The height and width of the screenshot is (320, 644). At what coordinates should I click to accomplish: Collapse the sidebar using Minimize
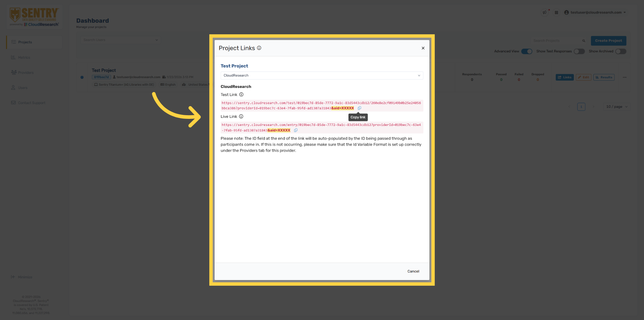pyautogui.click(x=22, y=277)
